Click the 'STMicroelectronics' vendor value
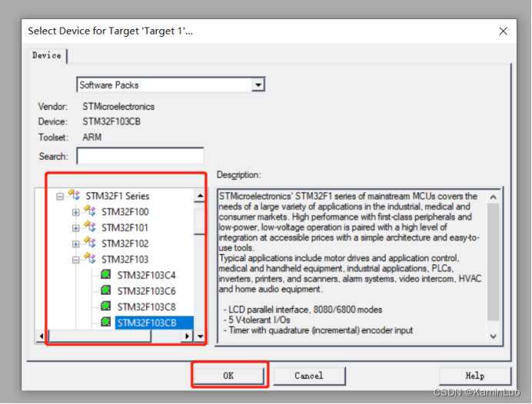The image size is (532, 404). [x=118, y=107]
